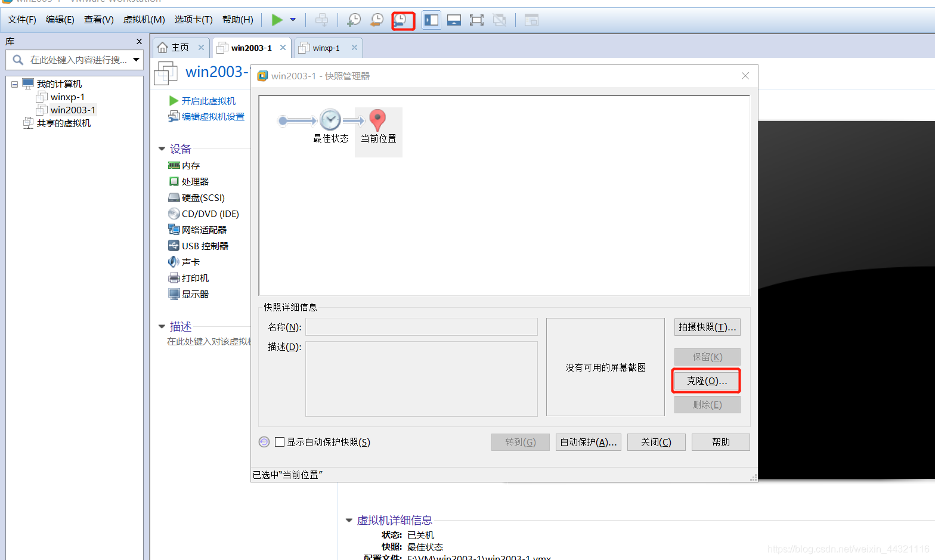Click the green power-on play icon
Screen dimensions: 935x560
click(277, 20)
